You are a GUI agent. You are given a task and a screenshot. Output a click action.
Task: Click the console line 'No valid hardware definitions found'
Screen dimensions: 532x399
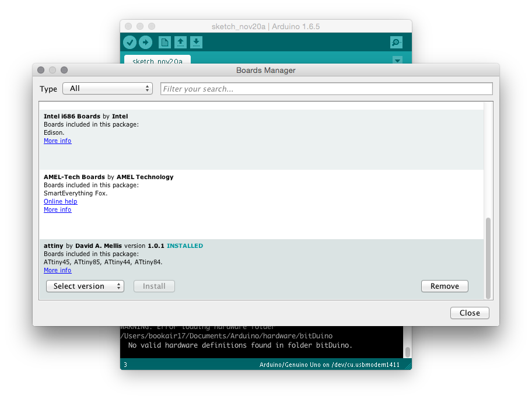240,345
